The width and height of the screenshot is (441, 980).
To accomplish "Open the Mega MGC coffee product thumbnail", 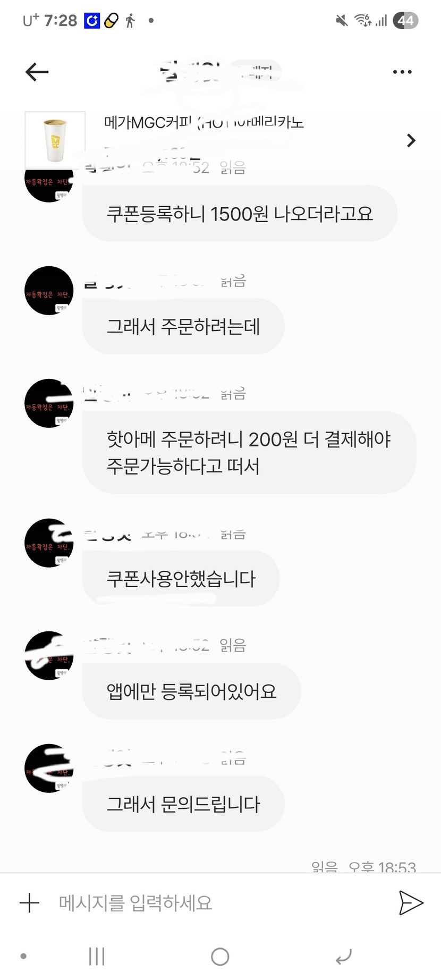I will pos(55,140).
